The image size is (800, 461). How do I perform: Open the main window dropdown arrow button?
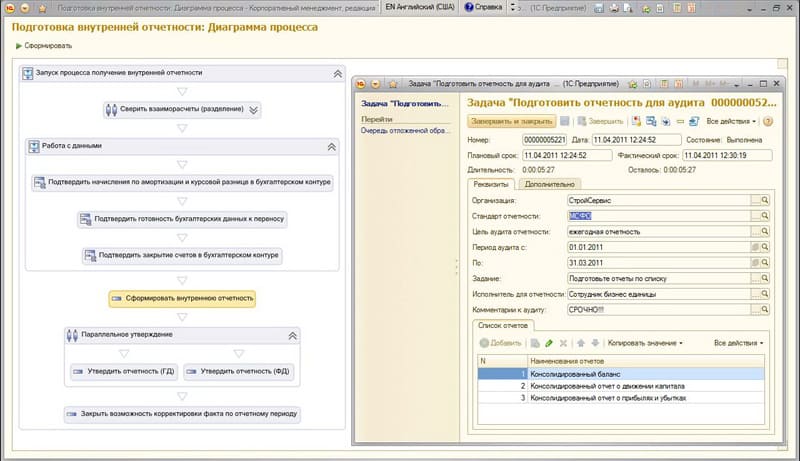tap(24, 8)
